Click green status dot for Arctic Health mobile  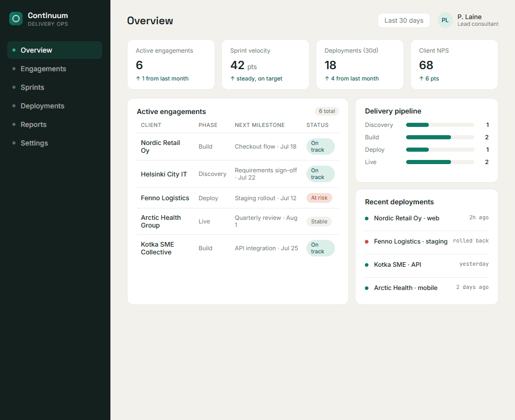coord(366,288)
